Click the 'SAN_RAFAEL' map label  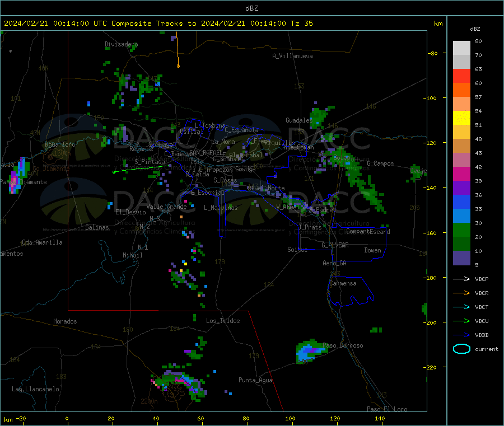click(x=206, y=152)
